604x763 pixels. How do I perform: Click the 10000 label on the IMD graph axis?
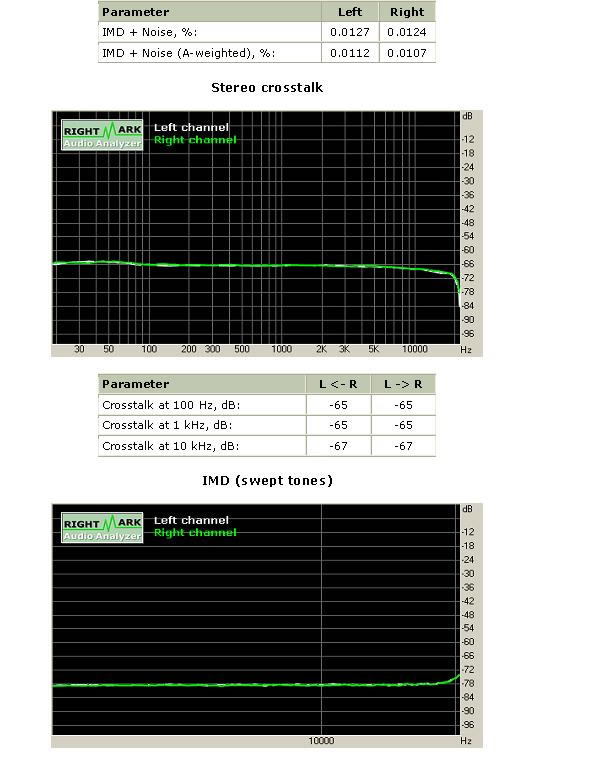click(x=321, y=741)
